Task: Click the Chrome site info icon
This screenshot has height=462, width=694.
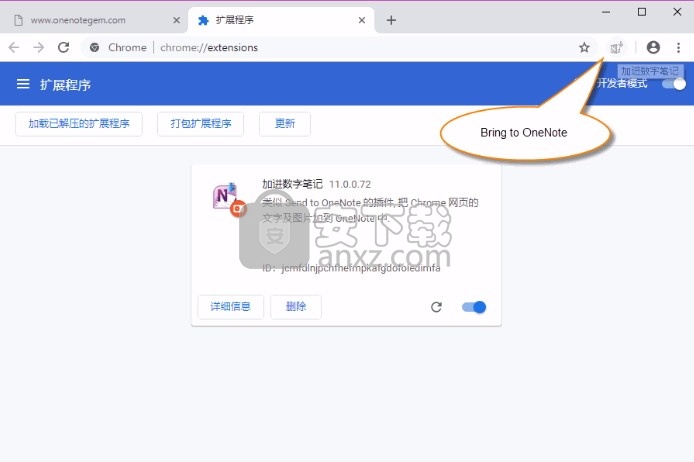Action: pyautogui.click(x=94, y=47)
